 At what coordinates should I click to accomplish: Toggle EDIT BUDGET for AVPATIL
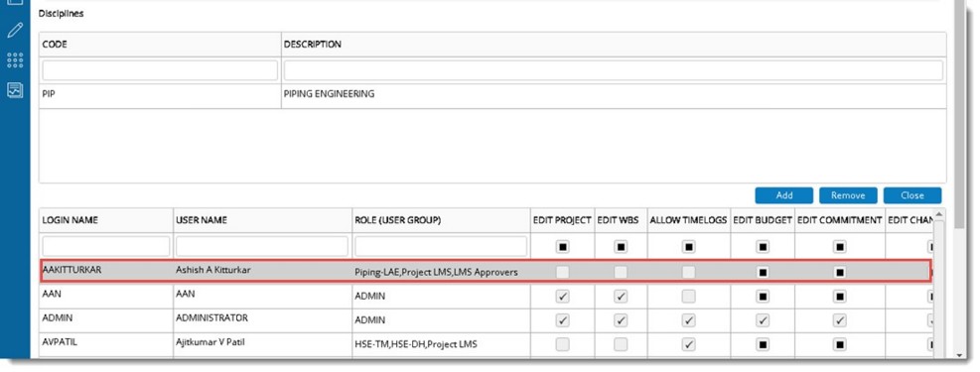(x=763, y=344)
